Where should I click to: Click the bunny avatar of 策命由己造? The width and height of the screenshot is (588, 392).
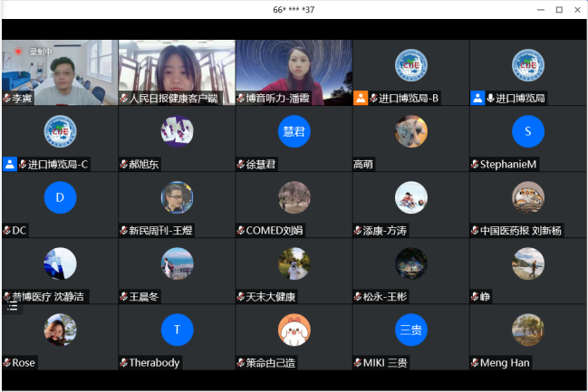294,330
